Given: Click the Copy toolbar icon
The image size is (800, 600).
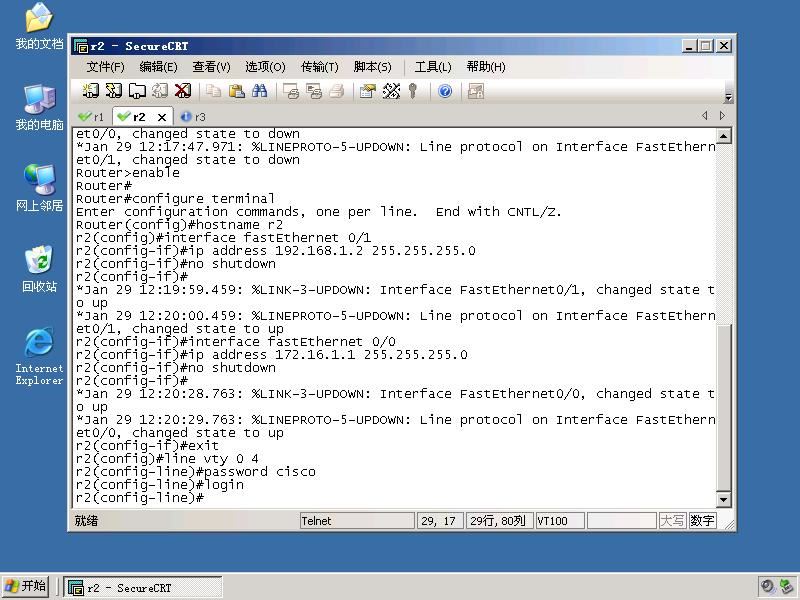Looking at the screenshot, I should coord(213,91).
